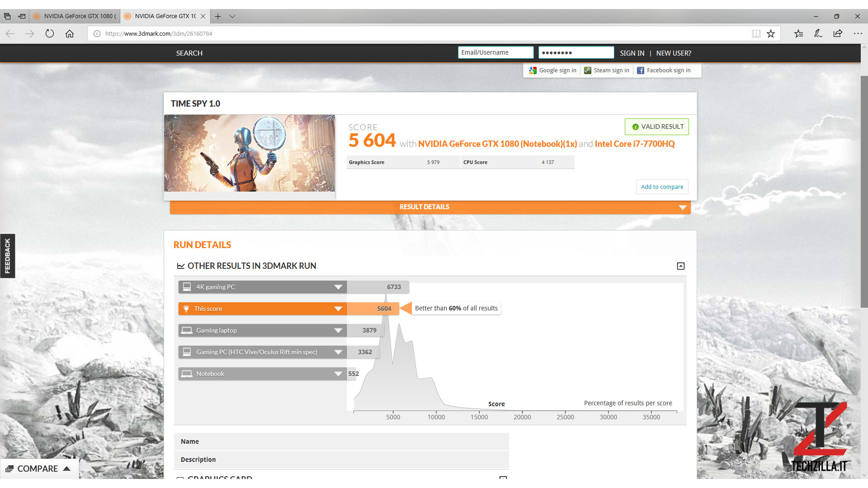Collapse Other Results in 3DMark Run section

pyautogui.click(x=681, y=266)
